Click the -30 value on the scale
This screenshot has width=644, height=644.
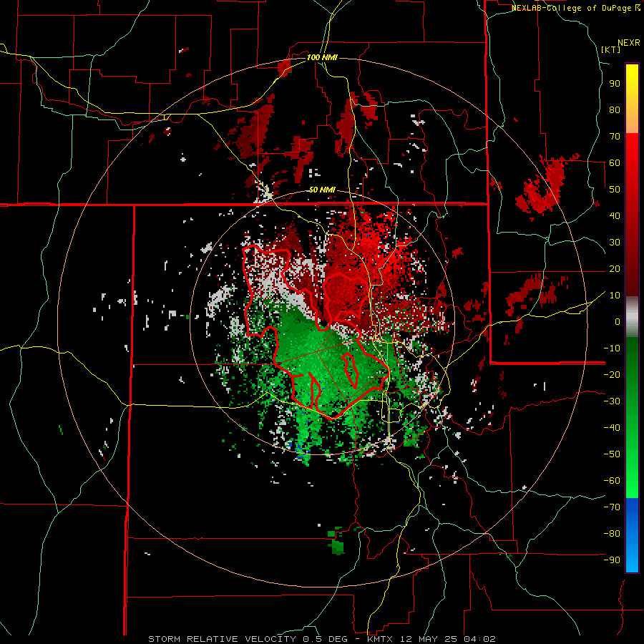point(612,401)
